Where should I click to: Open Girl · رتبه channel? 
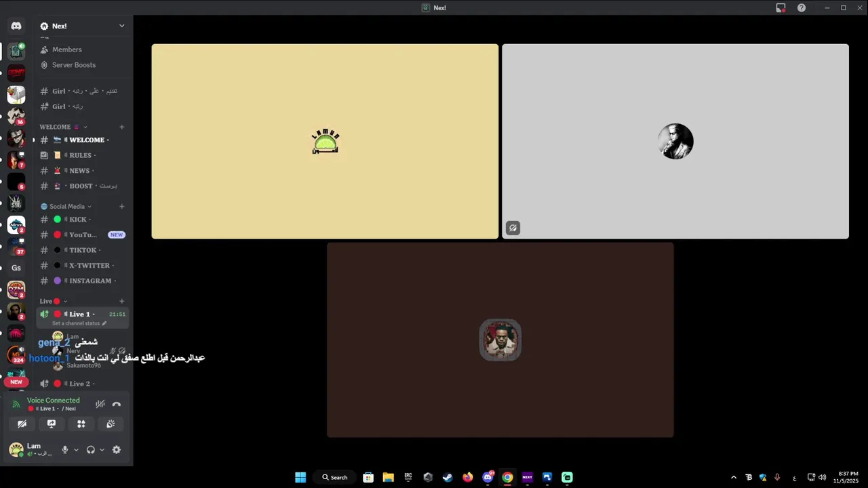click(x=82, y=106)
